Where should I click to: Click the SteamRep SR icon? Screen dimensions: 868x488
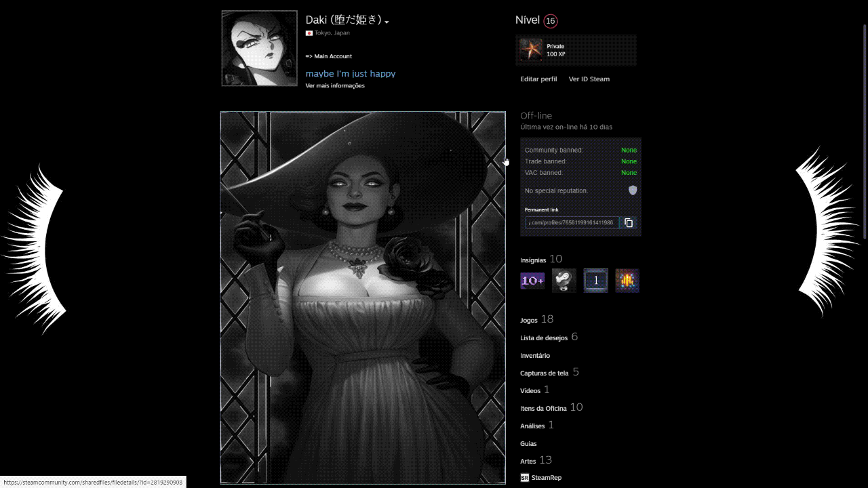point(524,478)
